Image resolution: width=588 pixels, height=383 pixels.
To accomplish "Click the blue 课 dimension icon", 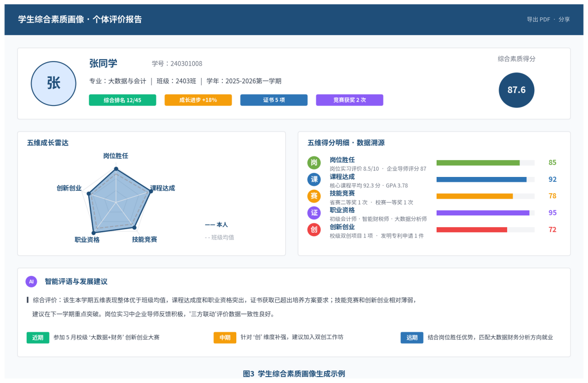I will 314,179.
